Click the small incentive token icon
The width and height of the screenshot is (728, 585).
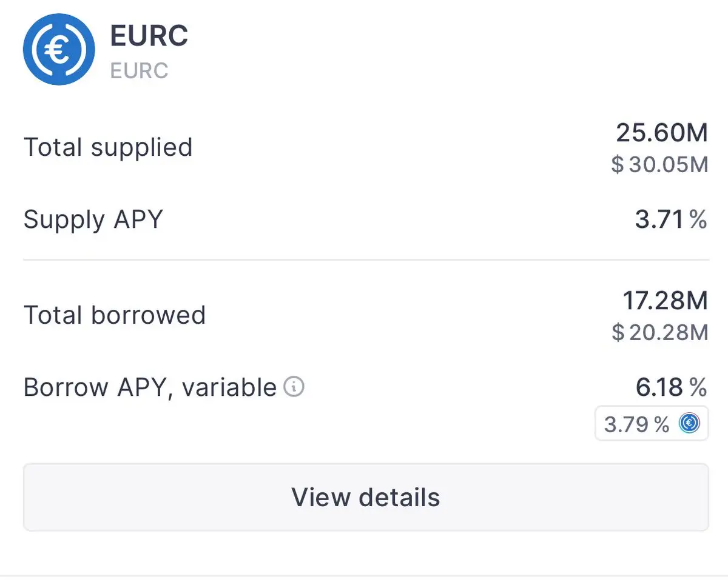point(689,423)
